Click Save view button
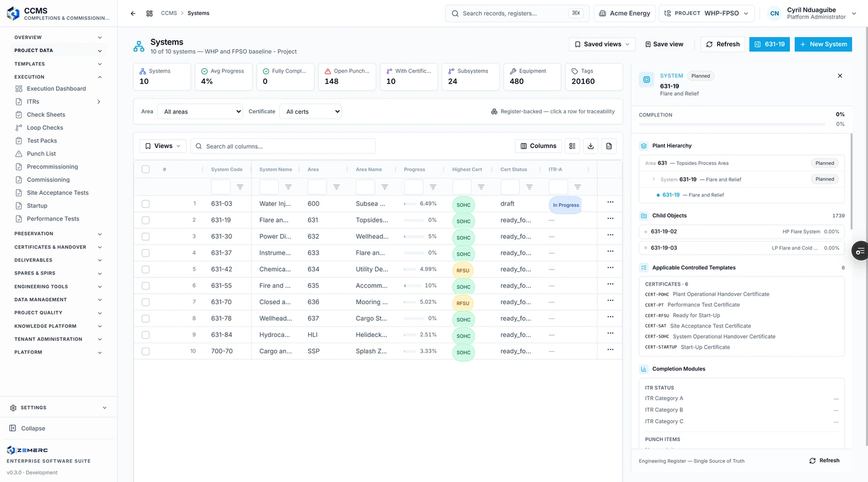 [x=664, y=44]
